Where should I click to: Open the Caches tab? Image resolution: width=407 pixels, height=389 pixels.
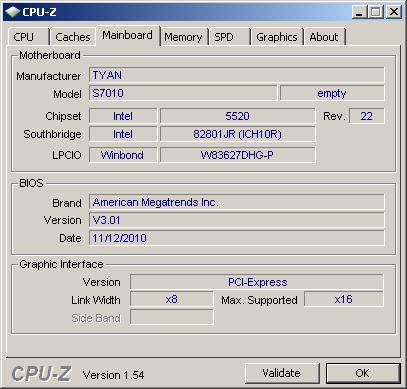tap(73, 37)
